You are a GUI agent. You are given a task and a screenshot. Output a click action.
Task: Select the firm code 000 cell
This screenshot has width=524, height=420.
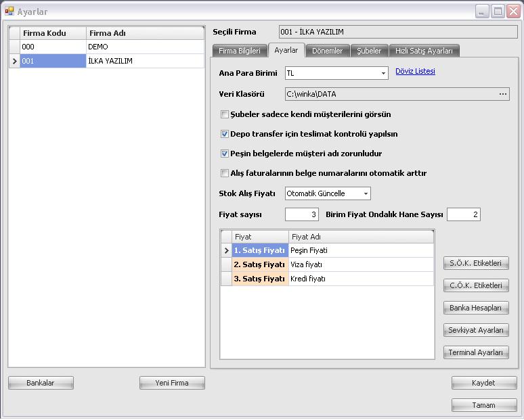coord(53,47)
